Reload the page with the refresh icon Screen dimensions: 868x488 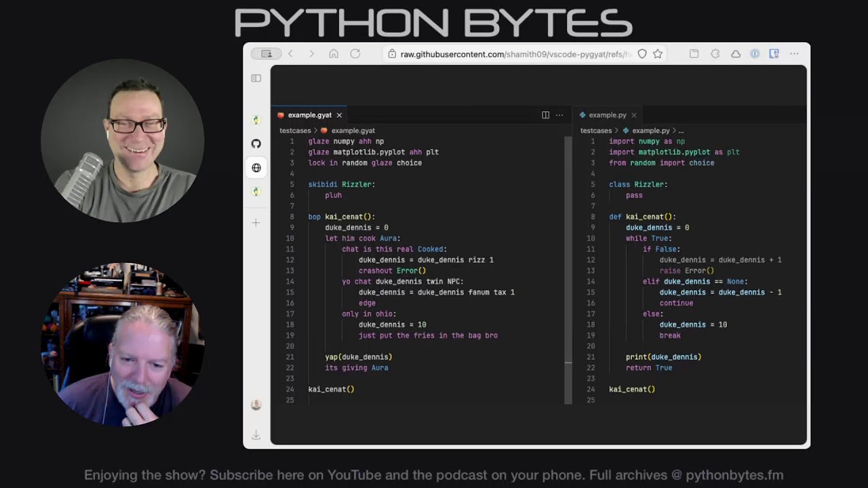tap(355, 54)
